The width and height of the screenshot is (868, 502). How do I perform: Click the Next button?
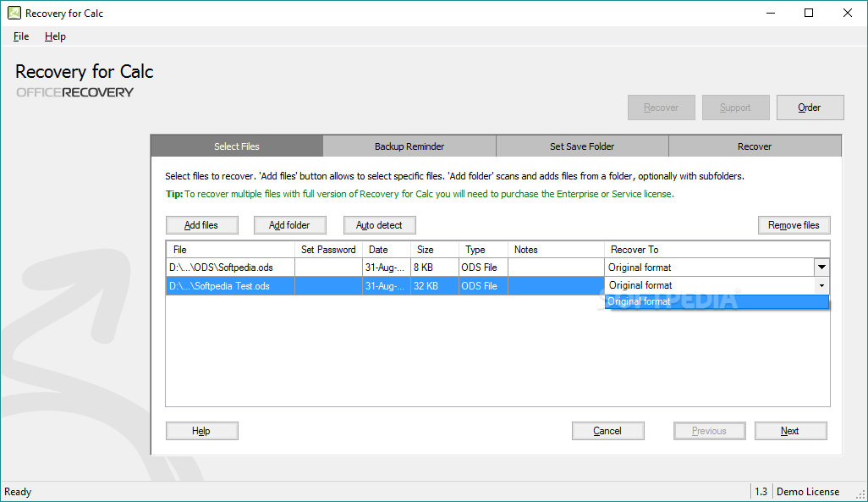[790, 431]
